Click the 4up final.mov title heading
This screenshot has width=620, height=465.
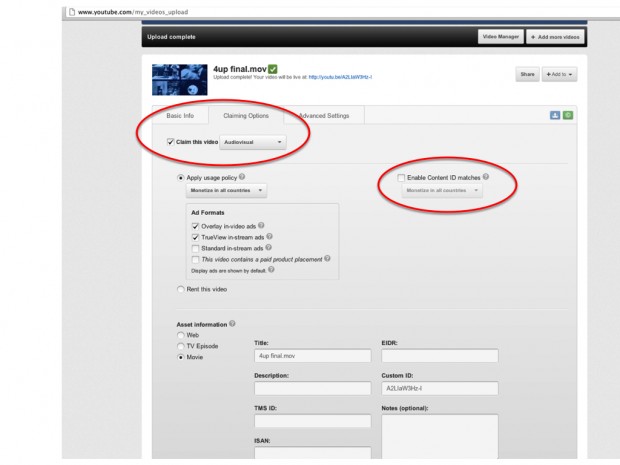[240, 69]
